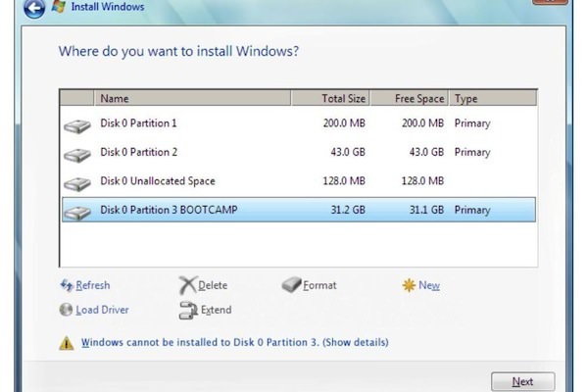Click the 'Where do you want to install Windows?' heading
The image size is (588, 392).
point(178,51)
